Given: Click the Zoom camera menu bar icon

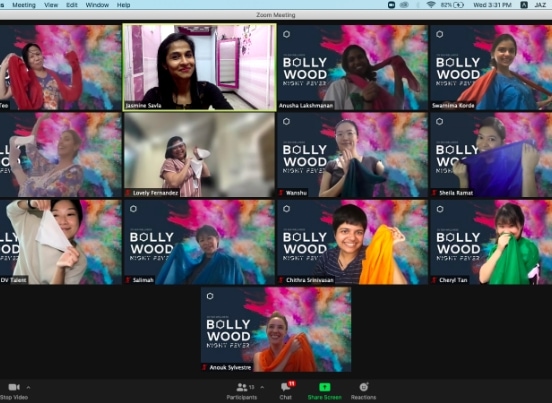Looking at the screenshot, I should (x=391, y=5).
